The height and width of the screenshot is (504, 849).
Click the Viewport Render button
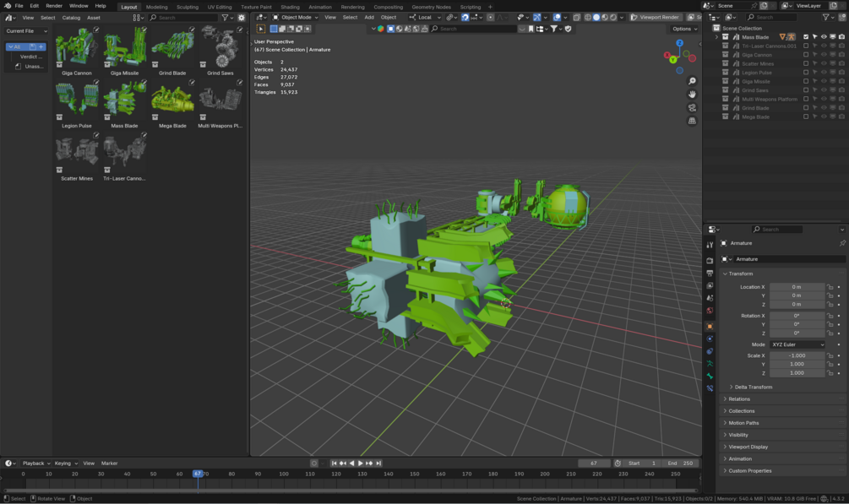click(655, 18)
